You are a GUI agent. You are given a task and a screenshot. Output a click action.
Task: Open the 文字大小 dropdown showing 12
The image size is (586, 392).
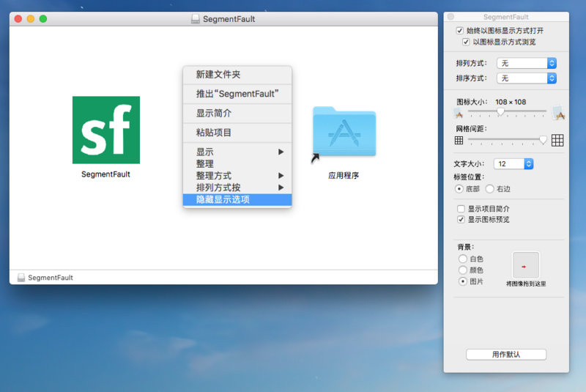coord(513,163)
